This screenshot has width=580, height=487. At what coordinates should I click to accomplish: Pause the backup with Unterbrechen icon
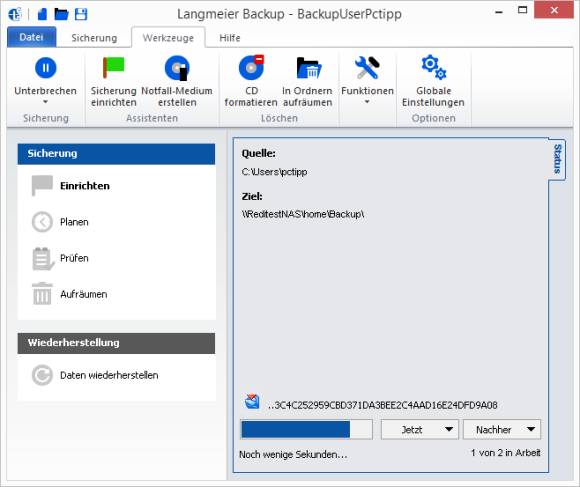[46, 68]
